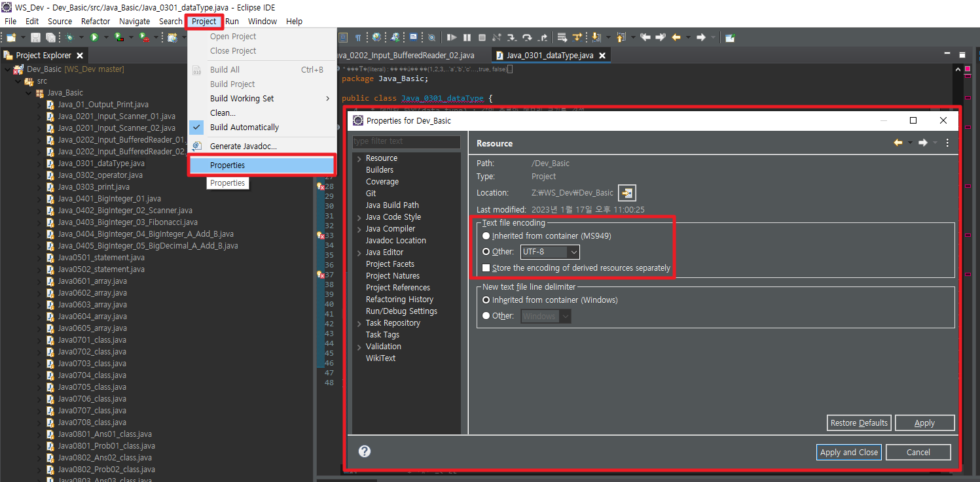Close the Project Explorer view tab
This screenshot has height=482, width=980.
pos(79,56)
